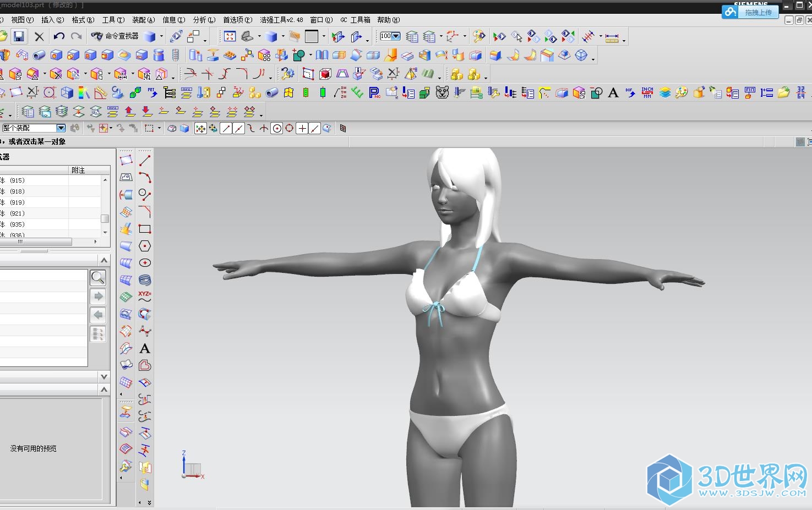Open the 视图(V) menu
Image resolution: width=812 pixels, height=510 pixels.
pyautogui.click(x=22, y=20)
